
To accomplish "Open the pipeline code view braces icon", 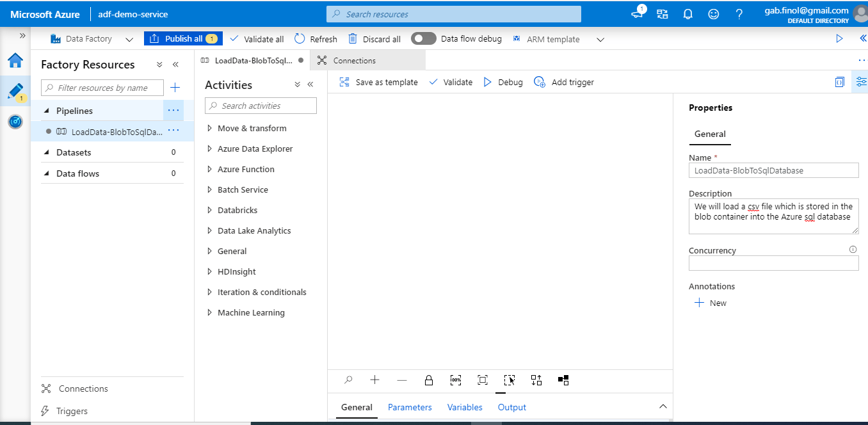I will point(839,82).
